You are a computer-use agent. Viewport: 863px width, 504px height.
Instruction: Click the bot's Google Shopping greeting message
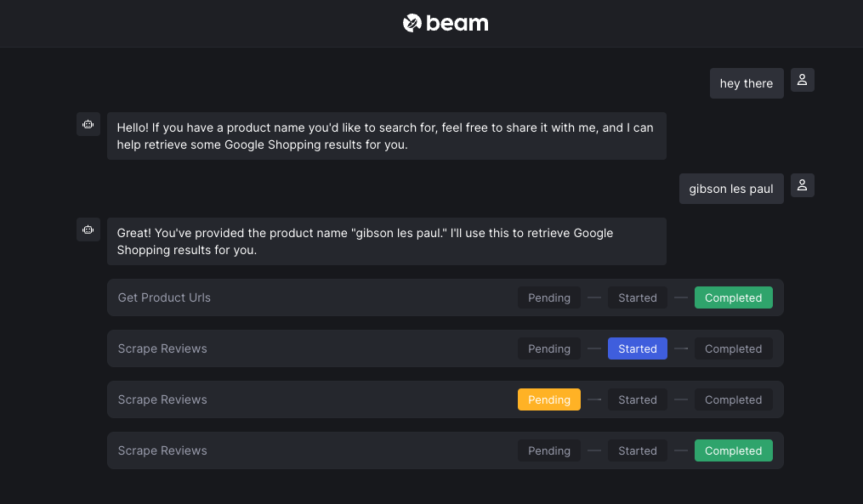[386, 136]
